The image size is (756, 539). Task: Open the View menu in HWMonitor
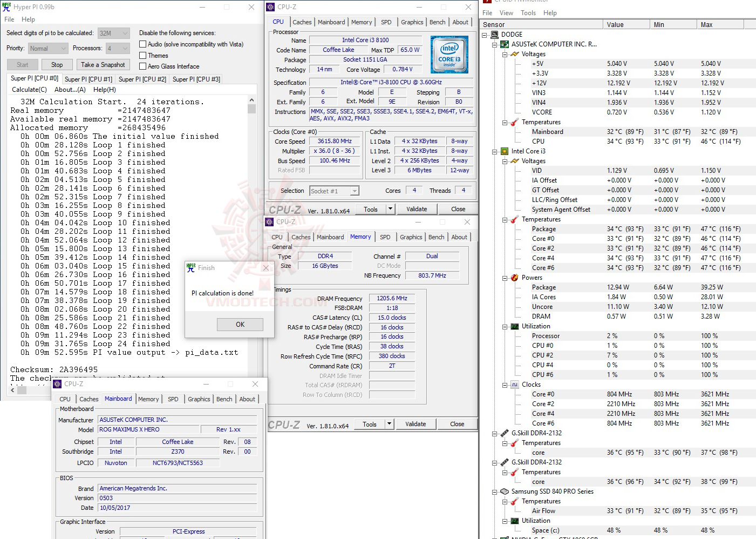pyautogui.click(x=506, y=13)
